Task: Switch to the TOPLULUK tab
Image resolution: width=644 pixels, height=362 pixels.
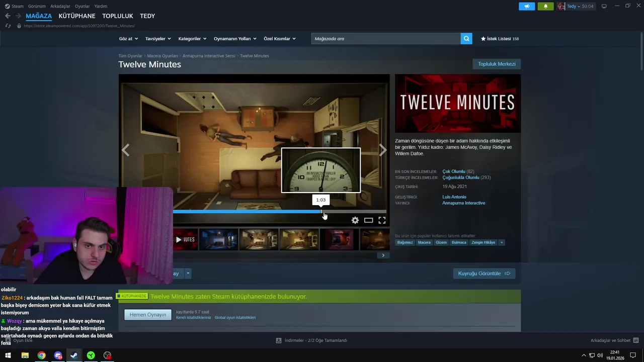Action: click(x=118, y=16)
